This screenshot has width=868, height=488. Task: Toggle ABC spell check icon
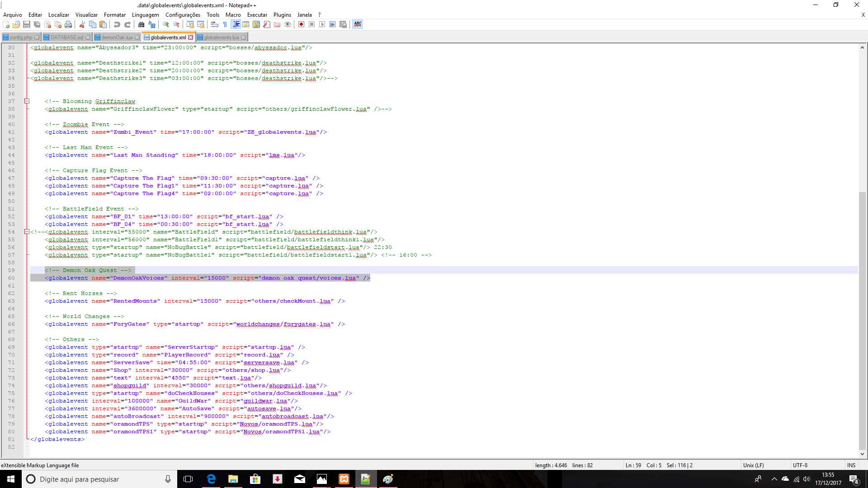tap(358, 24)
